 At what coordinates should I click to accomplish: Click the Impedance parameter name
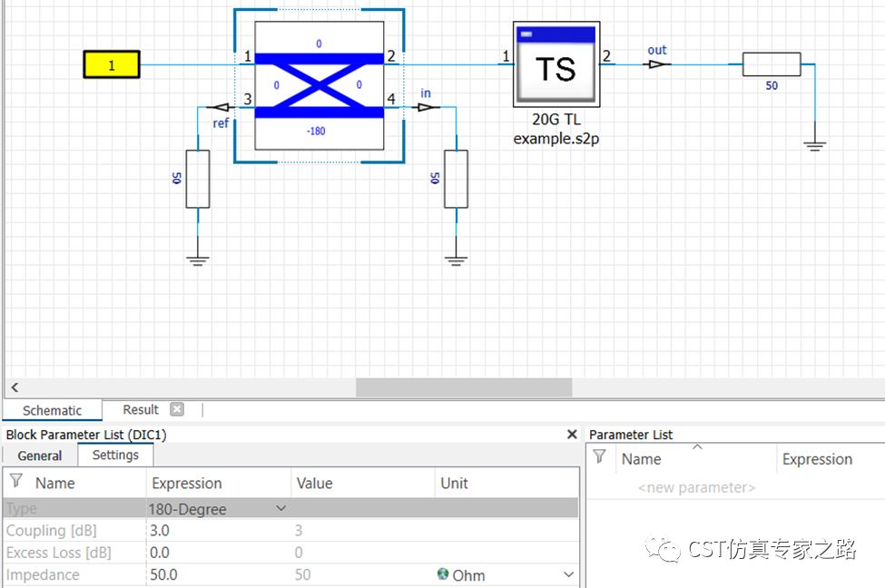pos(43,574)
